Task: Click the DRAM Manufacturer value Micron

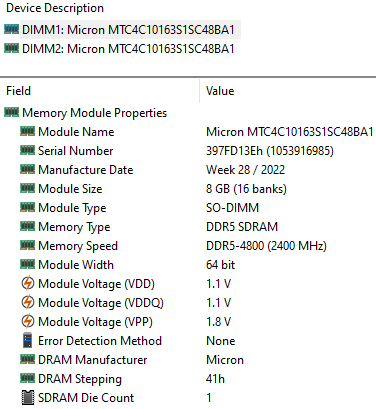Action: (225, 360)
